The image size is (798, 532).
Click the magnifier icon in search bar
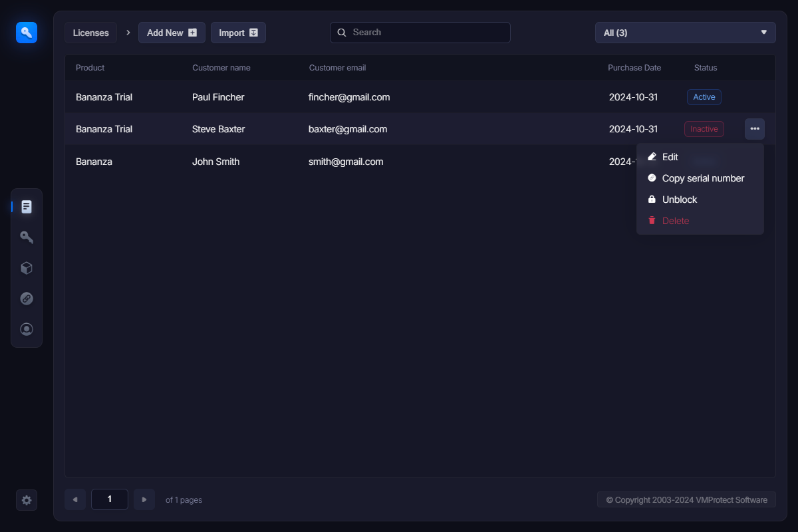click(x=342, y=33)
